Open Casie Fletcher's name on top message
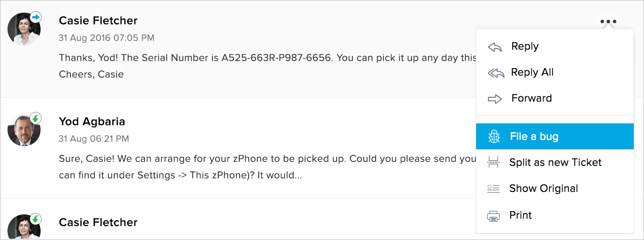Screen dimensions: 644x240 [x=98, y=20]
